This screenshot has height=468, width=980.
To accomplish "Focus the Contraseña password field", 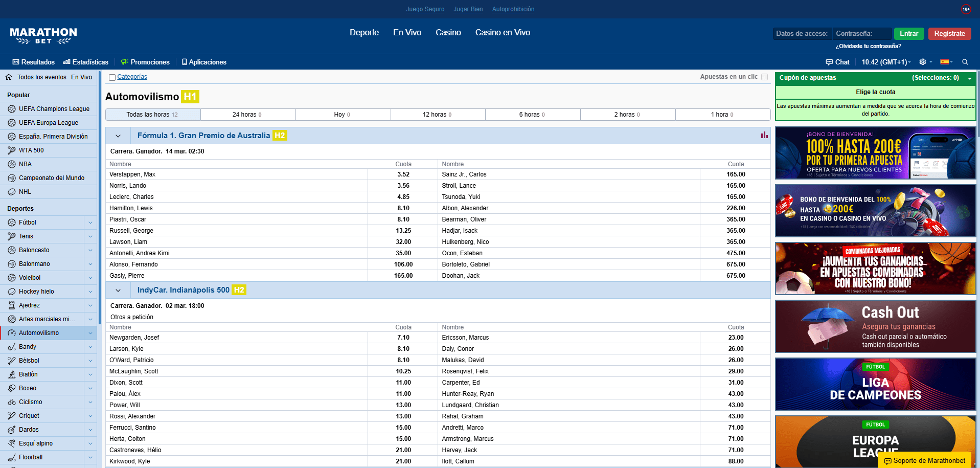I will (x=862, y=33).
